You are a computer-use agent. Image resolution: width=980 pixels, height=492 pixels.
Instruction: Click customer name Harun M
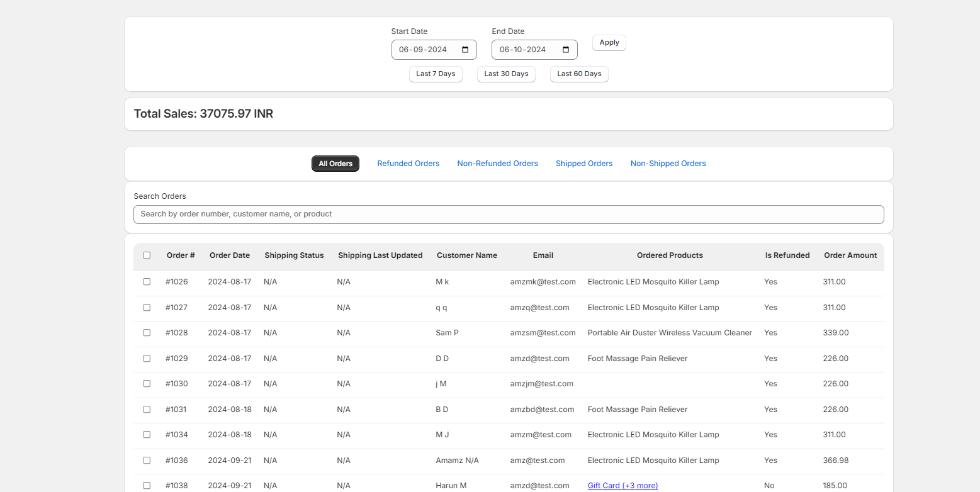tap(451, 486)
